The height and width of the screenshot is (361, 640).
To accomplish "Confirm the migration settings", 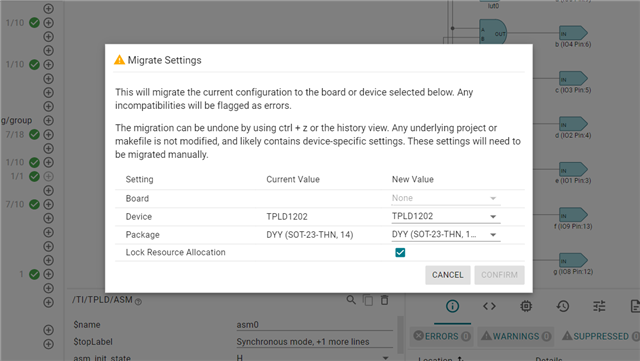I will coord(499,275).
